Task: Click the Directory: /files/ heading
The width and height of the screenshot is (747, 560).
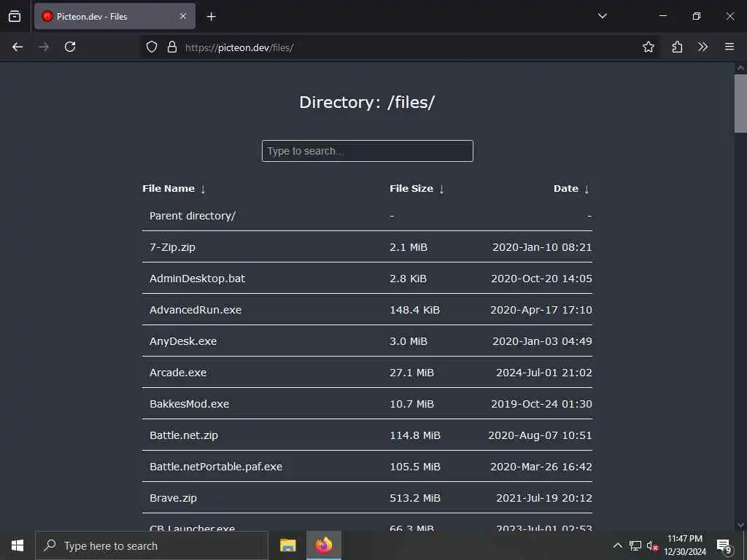Action: point(367,102)
